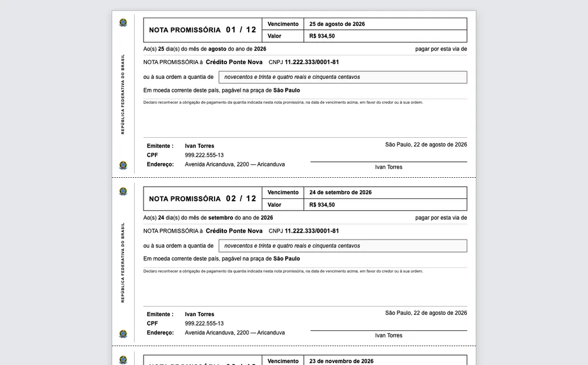588x365 pixels.
Task: Click line "Ao(s) 24 dia(s) do mês de setembro"
Action: coord(208,218)
